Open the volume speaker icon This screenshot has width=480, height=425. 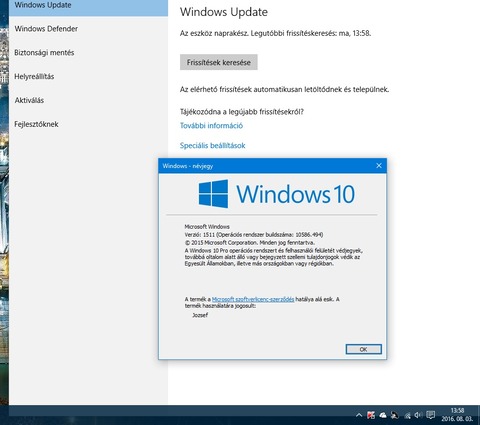click(418, 415)
